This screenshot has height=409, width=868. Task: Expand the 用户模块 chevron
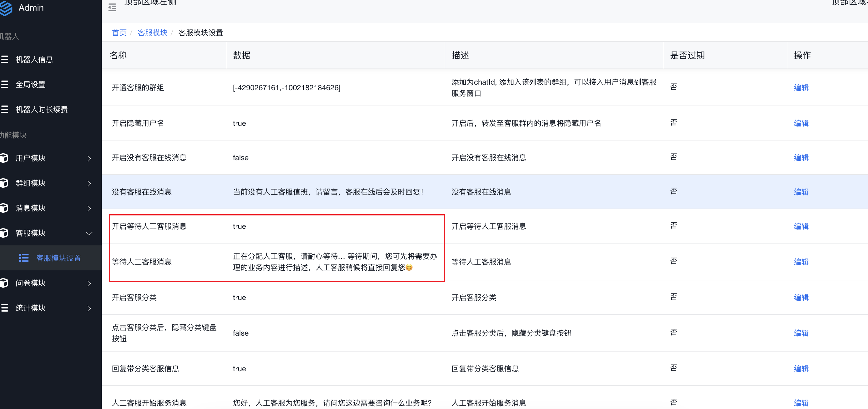[x=89, y=158]
